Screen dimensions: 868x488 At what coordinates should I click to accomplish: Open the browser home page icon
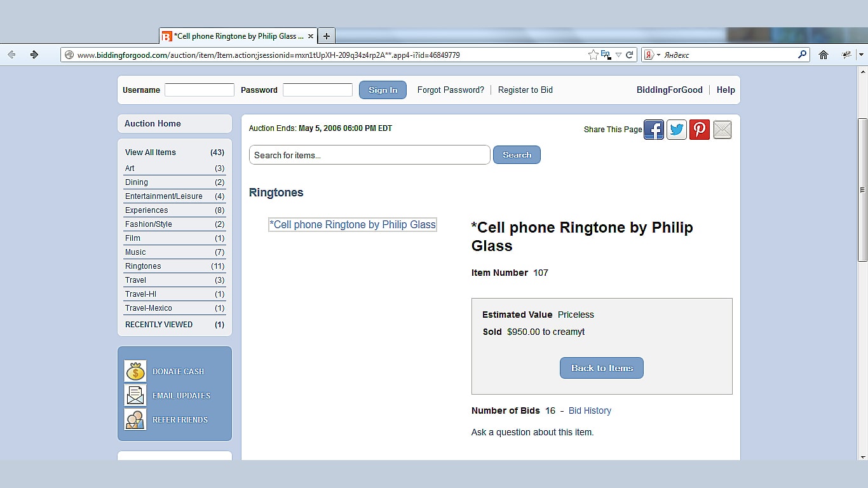click(x=824, y=55)
